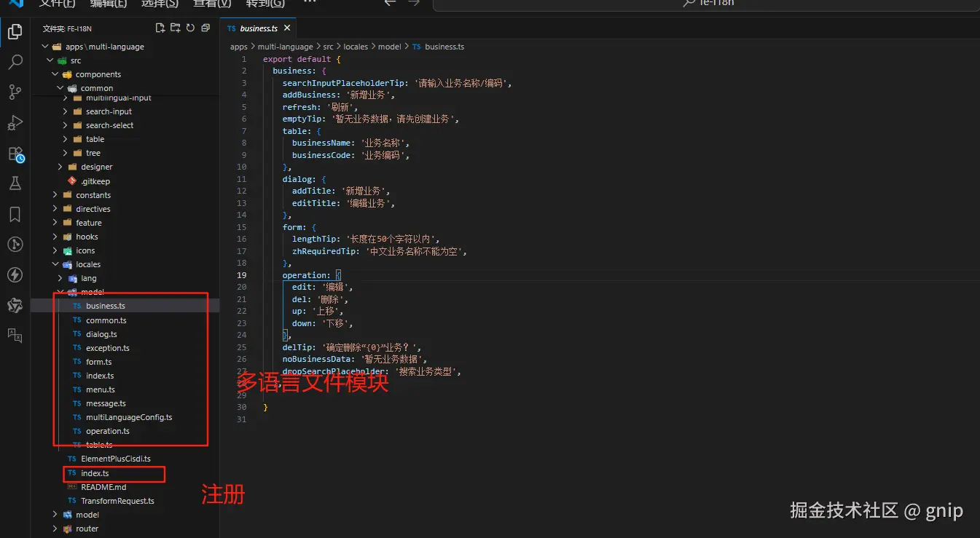Screen dimensions: 980x538
Task: Refresh the explorer file tree
Action: (190, 28)
